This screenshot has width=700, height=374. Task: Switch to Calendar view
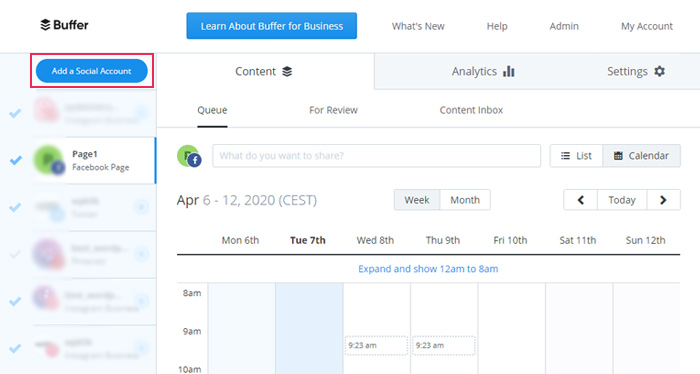point(642,156)
